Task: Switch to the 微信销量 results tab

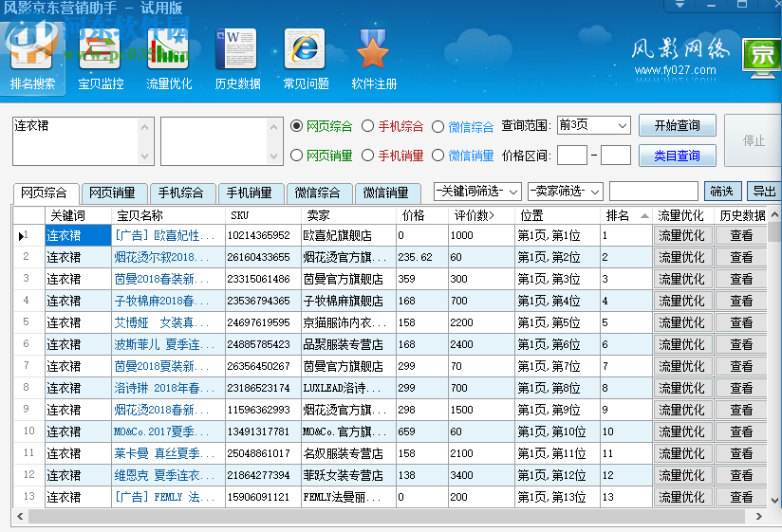Action: (386, 193)
